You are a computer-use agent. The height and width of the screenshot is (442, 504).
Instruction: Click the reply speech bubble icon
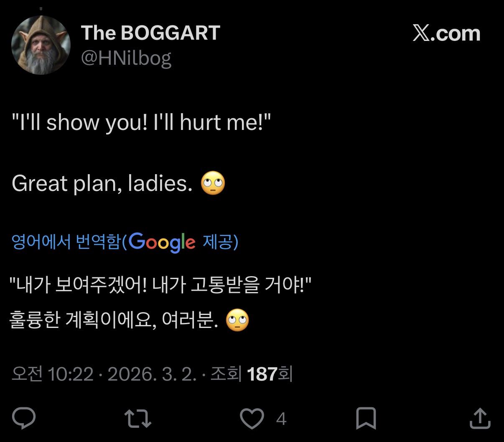click(x=24, y=419)
